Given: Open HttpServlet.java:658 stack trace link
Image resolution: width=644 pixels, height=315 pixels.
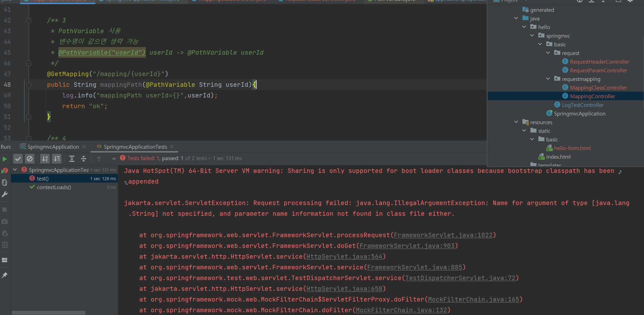Looking at the screenshot, I should point(344,289).
